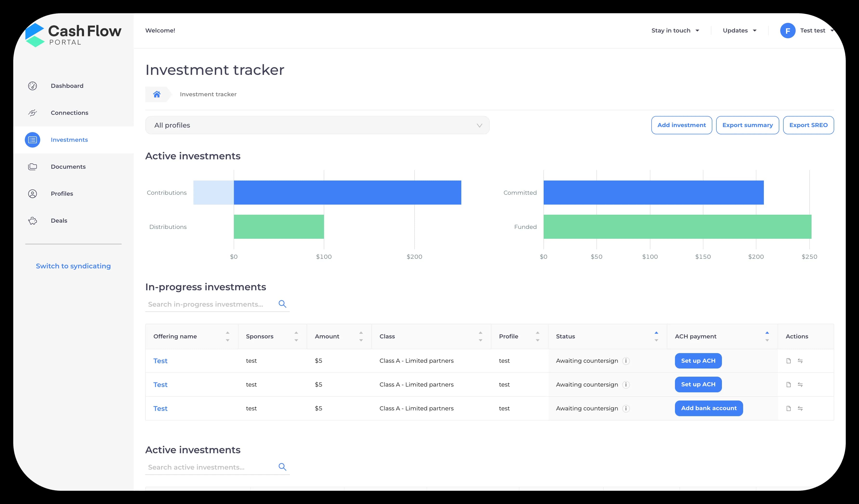
Task: Click the Connections handshake icon
Action: coord(32,113)
